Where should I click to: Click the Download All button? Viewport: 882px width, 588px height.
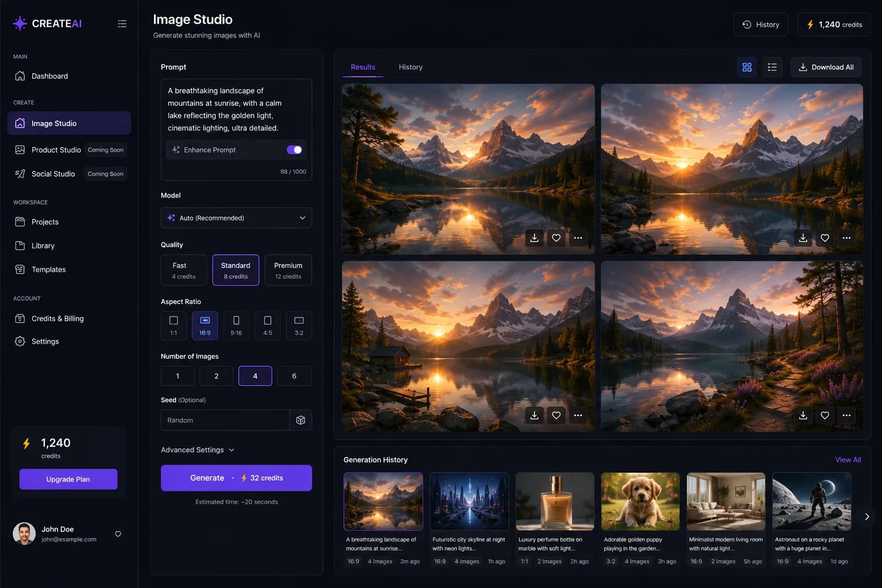(826, 67)
